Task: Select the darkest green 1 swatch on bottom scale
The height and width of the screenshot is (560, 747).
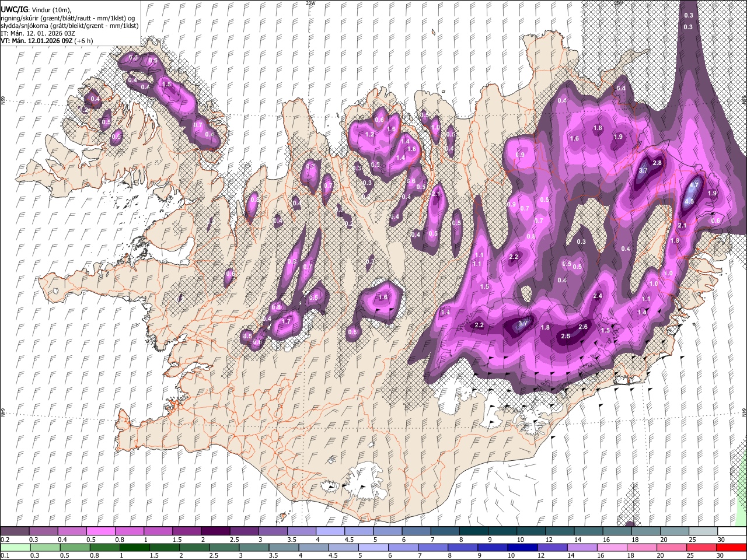Action: [x=134, y=547]
